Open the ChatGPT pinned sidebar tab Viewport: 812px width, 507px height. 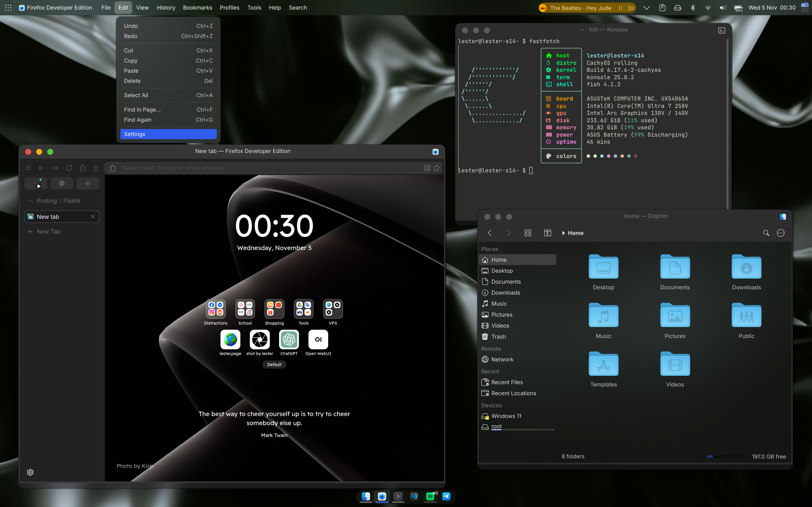pyautogui.click(x=62, y=183)
